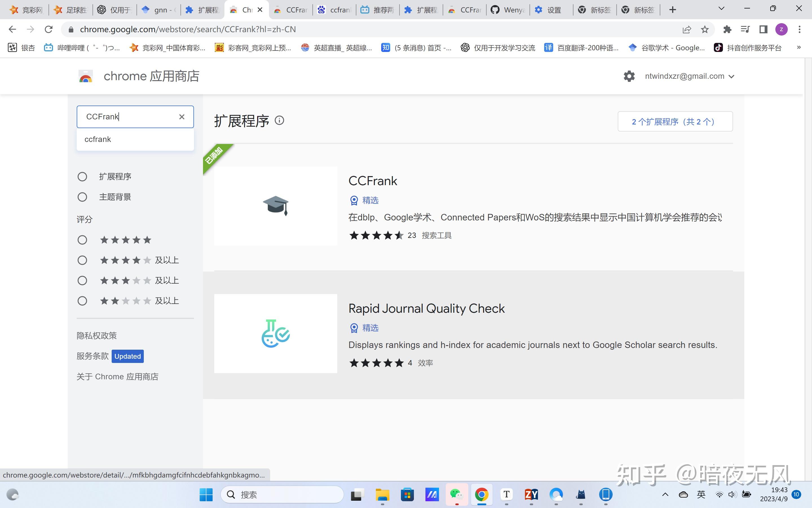This screenshot has width=812, height=508.
Task: Open File Explorer from the taskbar
Action: point(382,494)
